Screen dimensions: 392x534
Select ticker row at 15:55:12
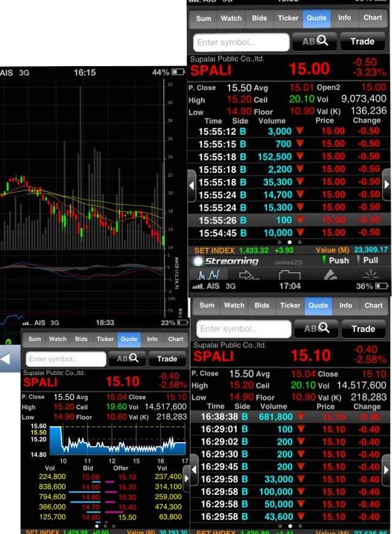289,131
